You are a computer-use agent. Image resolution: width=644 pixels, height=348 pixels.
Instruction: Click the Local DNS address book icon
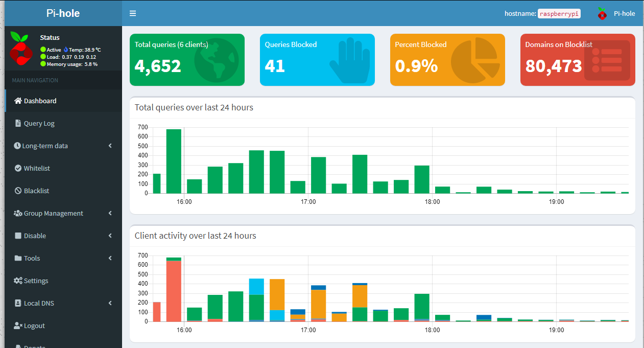[x=18, y=303]
